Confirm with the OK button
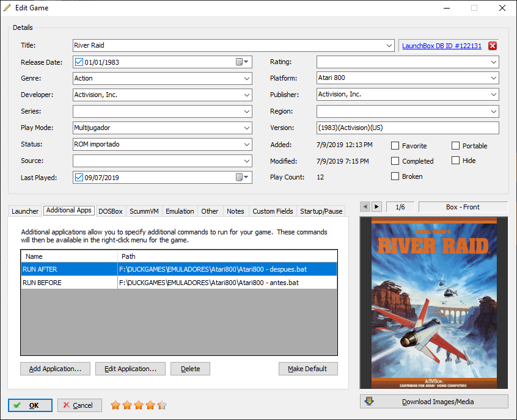 30,405
